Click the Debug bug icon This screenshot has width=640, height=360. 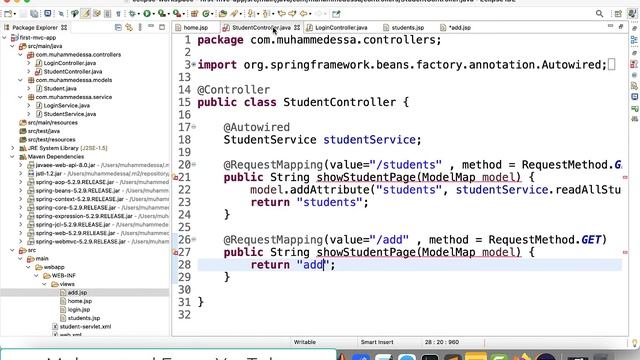pos(132,14)
